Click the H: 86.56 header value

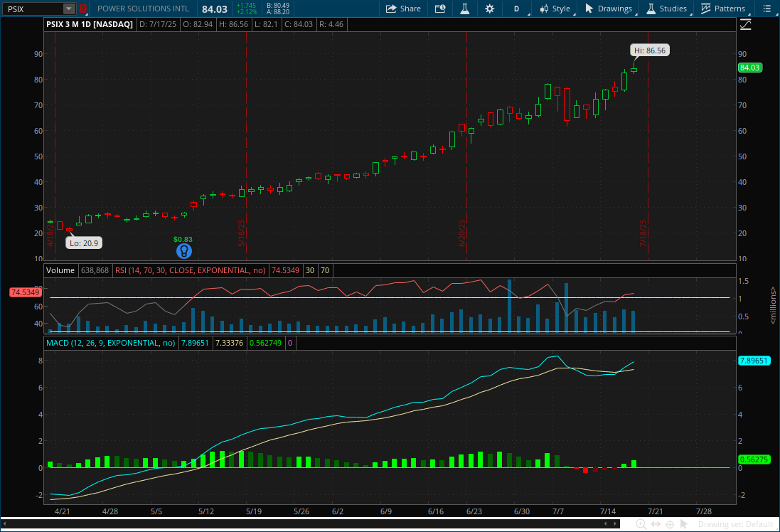(x=233, y=24)
